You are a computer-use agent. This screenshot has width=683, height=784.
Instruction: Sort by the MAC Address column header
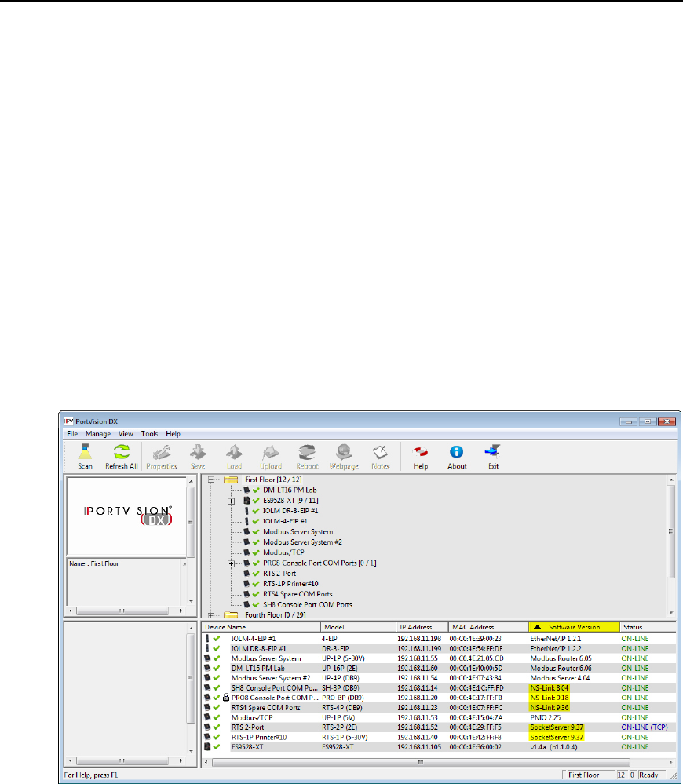pyautogui.click(x=488, y=627)
